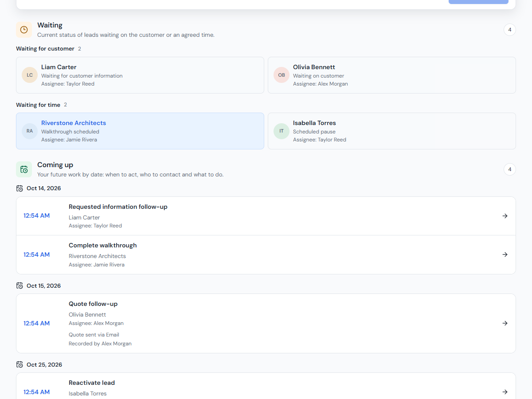Viewport: 532px width, 399px height.
Task: Click the Recorded by Alex Morgan text
Action: pos(100,344)
